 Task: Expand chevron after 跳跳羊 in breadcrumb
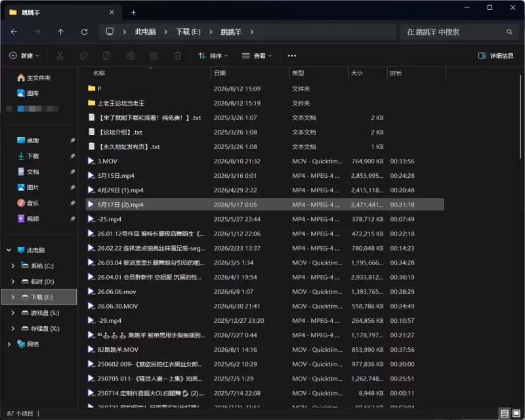coord(252,31)
